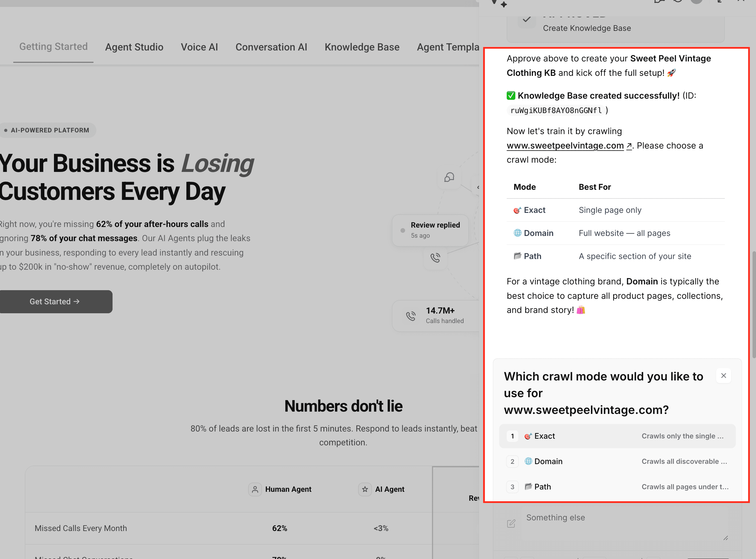
Task: Click the checkmark icon on Create Knowledge Base card
Action: [x=527, y=19]
